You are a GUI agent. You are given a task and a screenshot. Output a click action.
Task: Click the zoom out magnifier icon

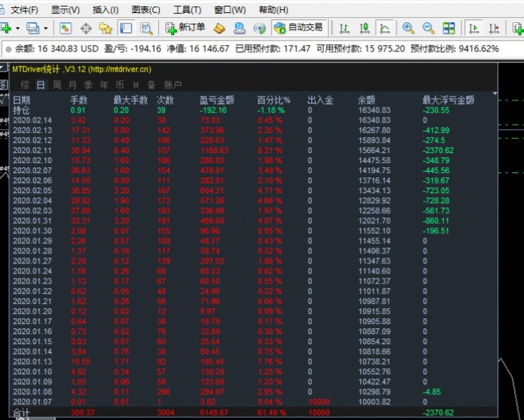[428, 28]
